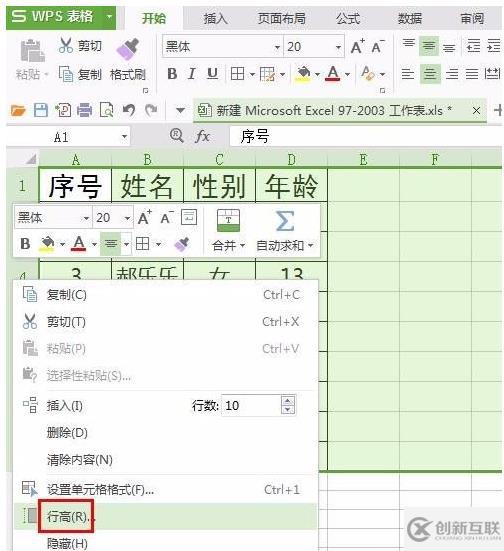
Task: Click 插入(I) in the context menu
Action: click(65, 406)
